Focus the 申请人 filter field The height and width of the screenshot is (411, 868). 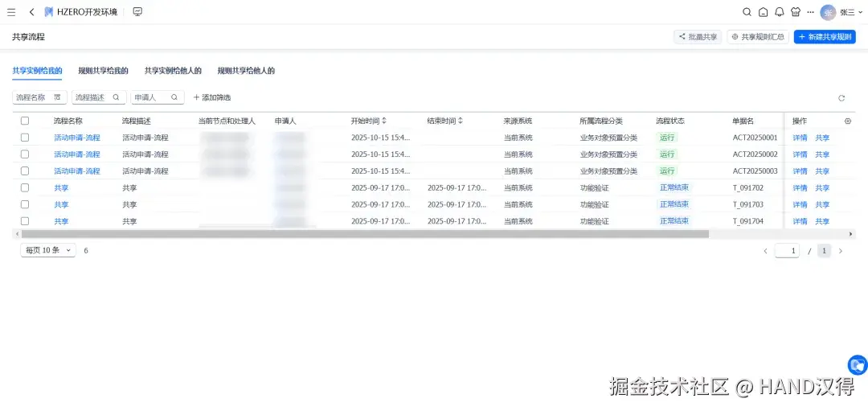coord(158,97)
